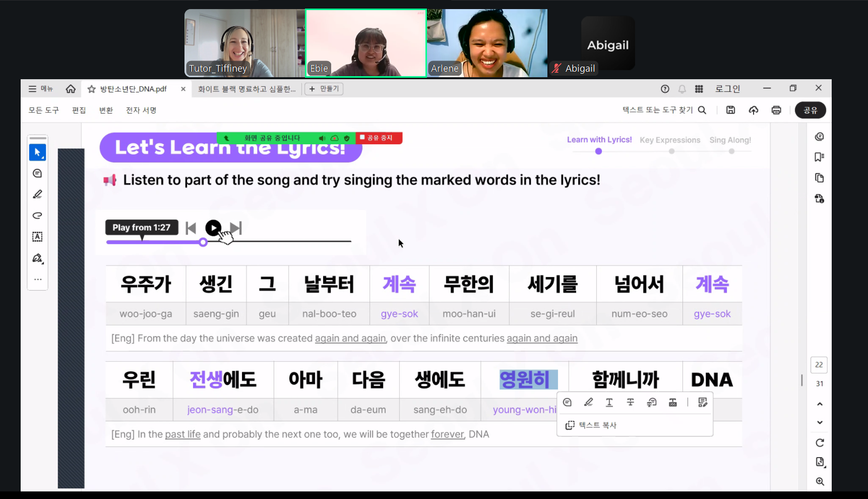Click Arlene video thumbnail

coord(487,43)
